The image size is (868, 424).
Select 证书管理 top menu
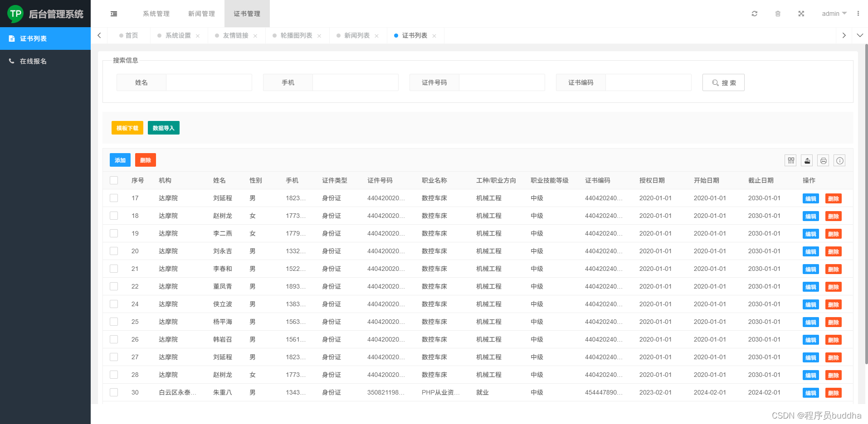coord(247,14)
